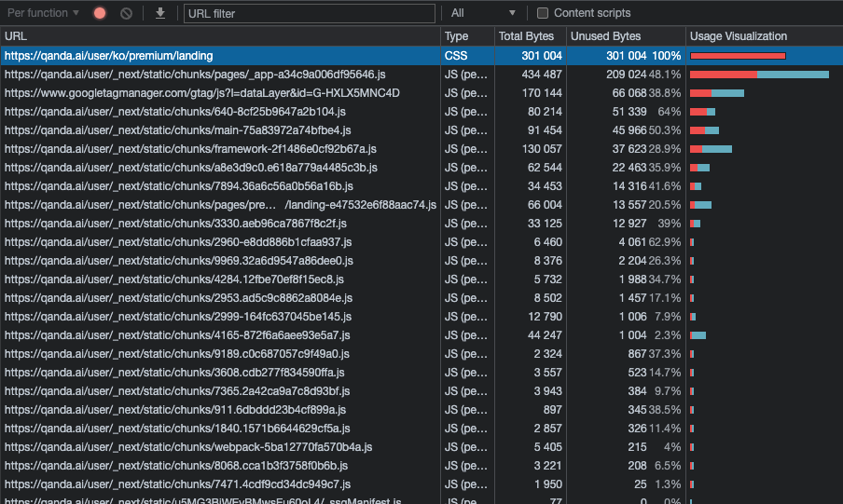Image resolution: width=843 pixels, height=504 pixels.
Task: Select the landing-e47532e6f88aac74.js row
Action: pyautogui.click(x=421, y=205)
